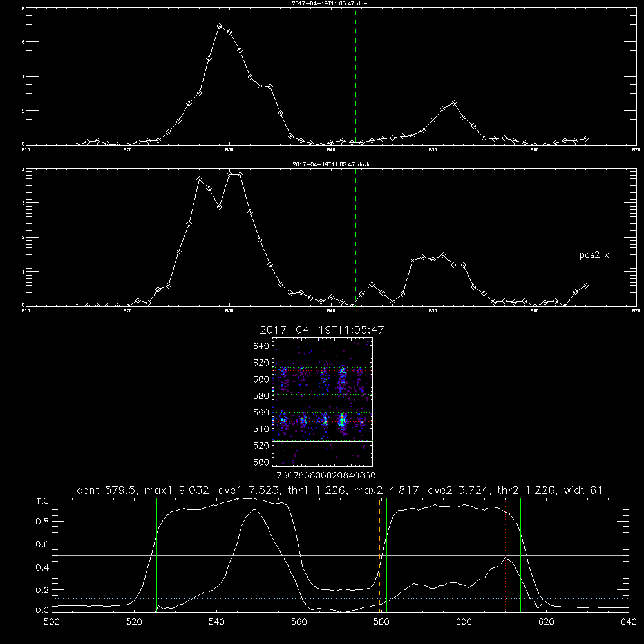The image size is (644, 644).
Task: Click the y-axis label 0.6 of the bottom plot
Action: click(x=43, y=544)
